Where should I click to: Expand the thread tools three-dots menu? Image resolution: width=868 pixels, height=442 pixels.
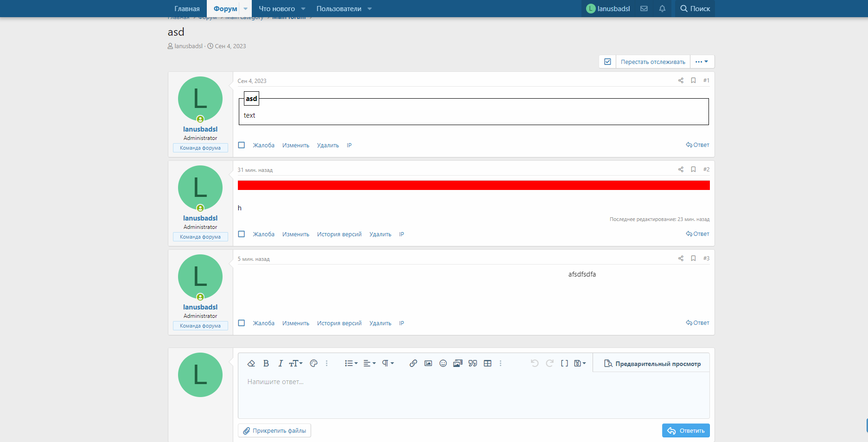(702, 62)
